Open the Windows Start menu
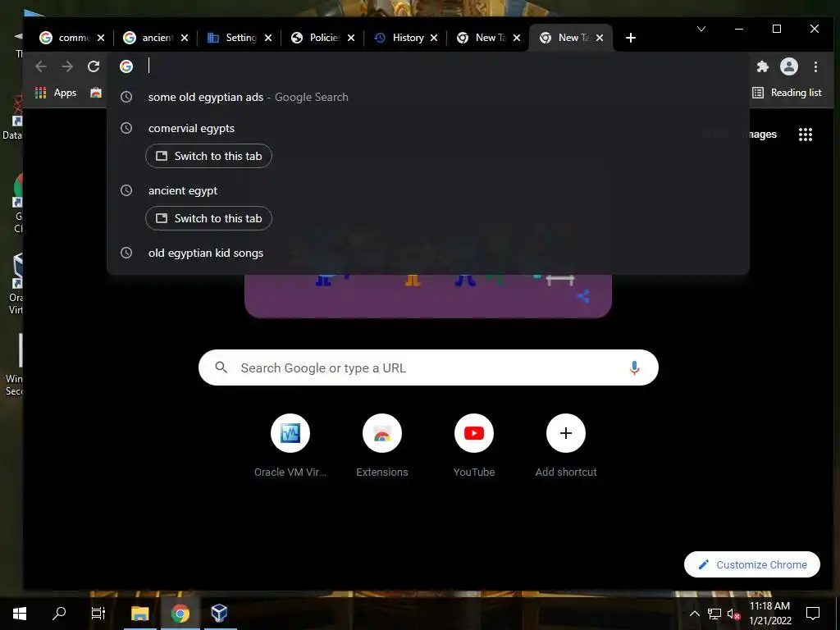 tap(20, 613)
